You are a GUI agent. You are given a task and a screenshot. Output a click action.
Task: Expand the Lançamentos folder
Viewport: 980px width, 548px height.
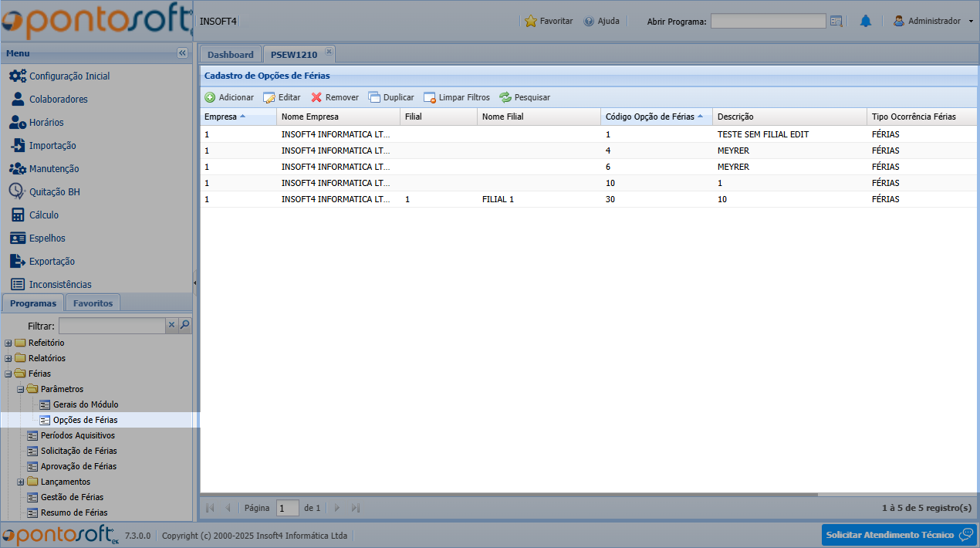21,482
